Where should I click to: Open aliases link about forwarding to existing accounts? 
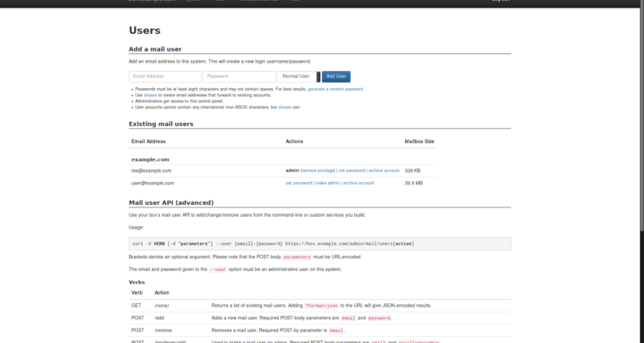point(150,95)
